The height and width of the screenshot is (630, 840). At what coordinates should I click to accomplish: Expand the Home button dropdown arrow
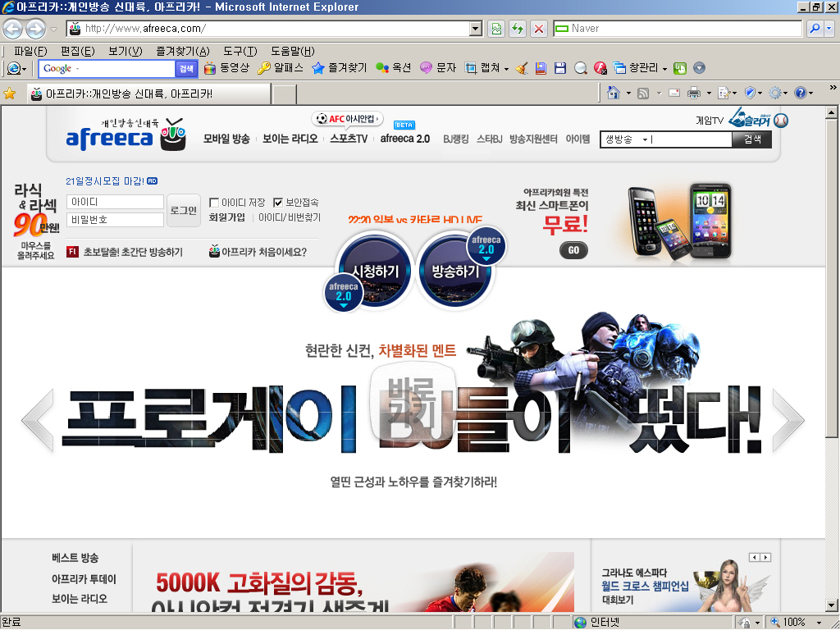pos(628,94)
